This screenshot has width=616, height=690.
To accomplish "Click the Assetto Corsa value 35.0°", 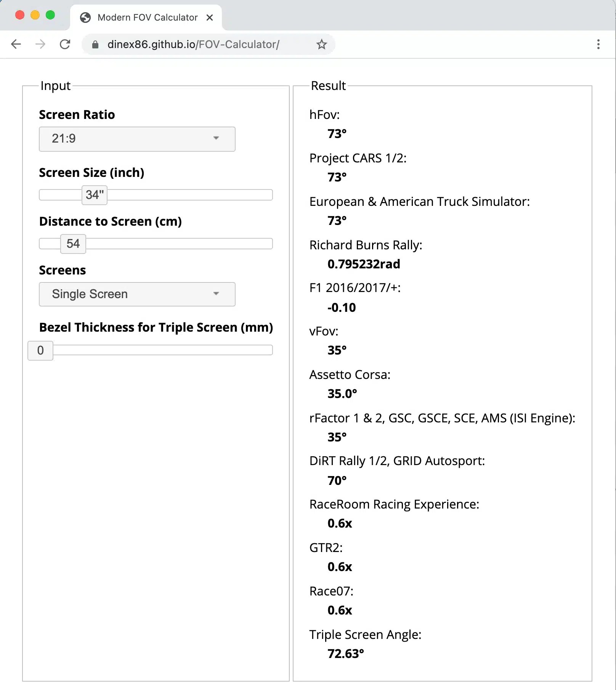I will click(342, 394).
